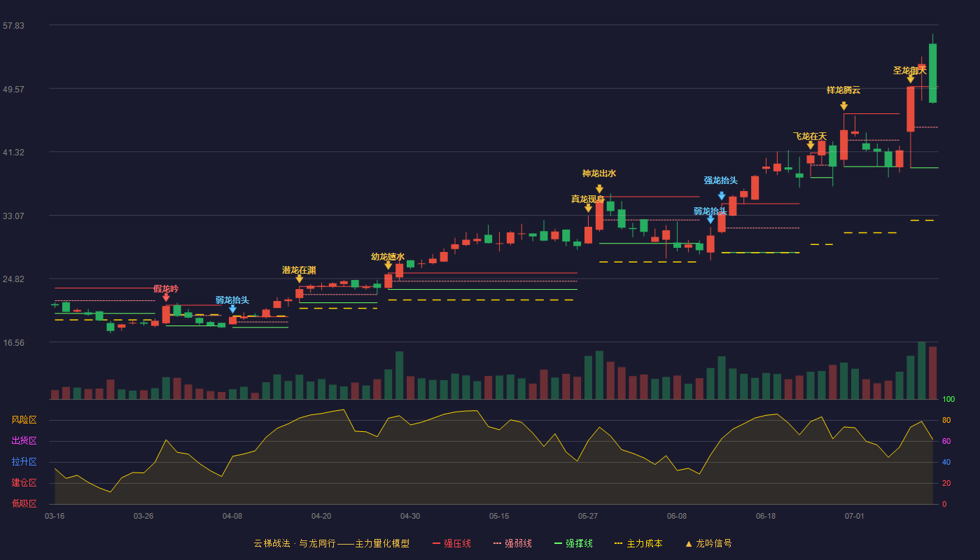Click the 07-01 date axis label
The width and height of the screenshot is (980, 560).
click(x=855, y=516)
